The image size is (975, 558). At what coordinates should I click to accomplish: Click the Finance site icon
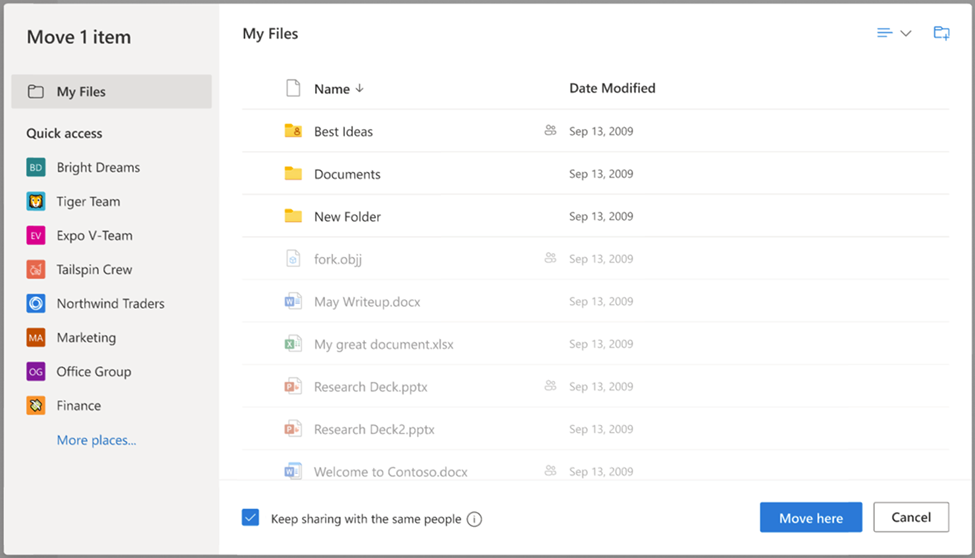tap(36, 406)
